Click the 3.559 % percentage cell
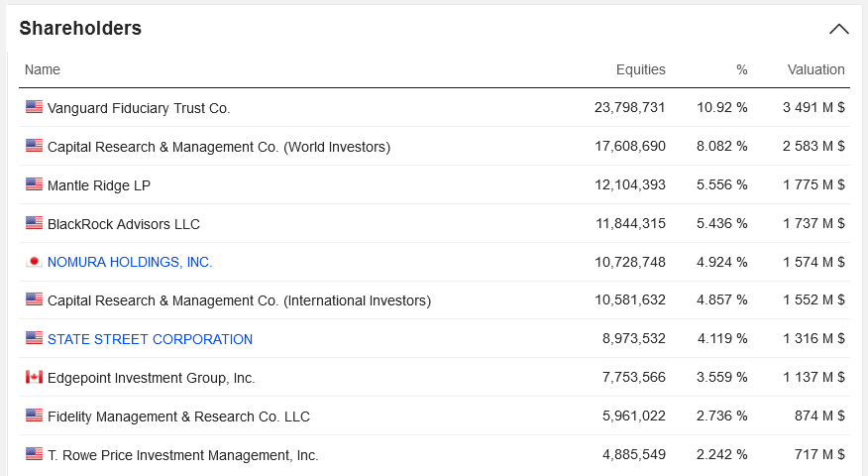The width and height of the screenshot is (868, 476). [722, 378]
